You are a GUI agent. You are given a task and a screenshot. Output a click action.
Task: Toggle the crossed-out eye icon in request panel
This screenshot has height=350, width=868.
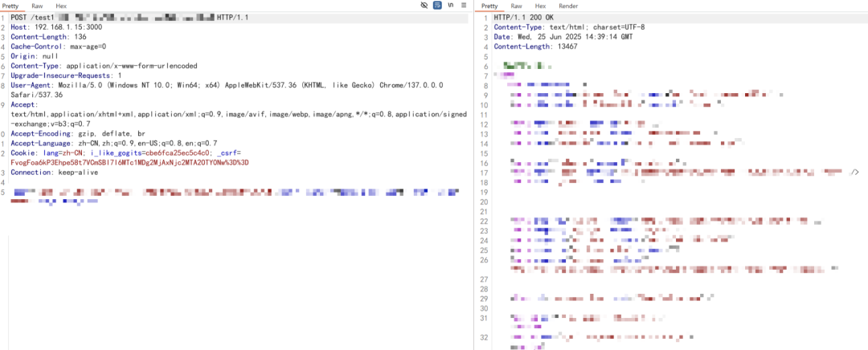pos(424,6)
